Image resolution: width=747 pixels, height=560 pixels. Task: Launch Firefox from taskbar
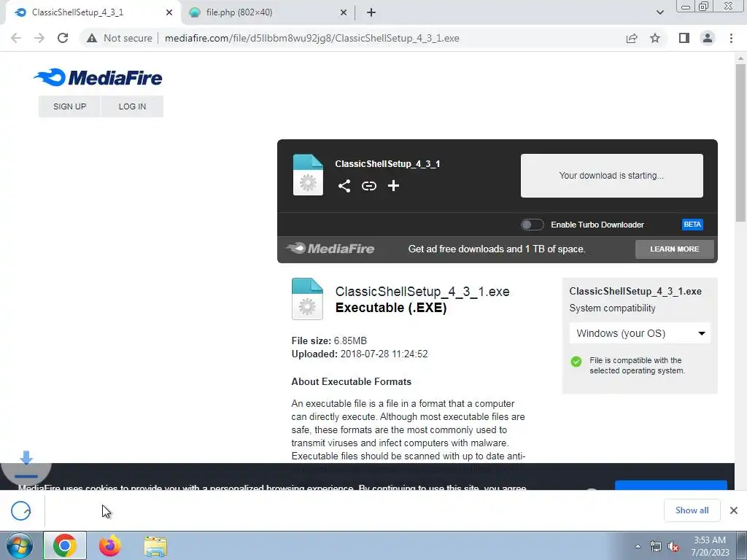(110, 545)
